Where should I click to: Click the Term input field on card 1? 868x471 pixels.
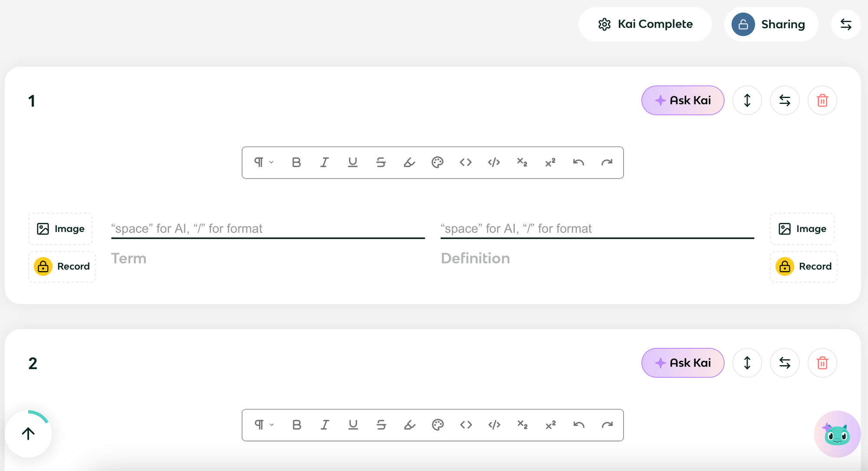(x=267, y=229)
